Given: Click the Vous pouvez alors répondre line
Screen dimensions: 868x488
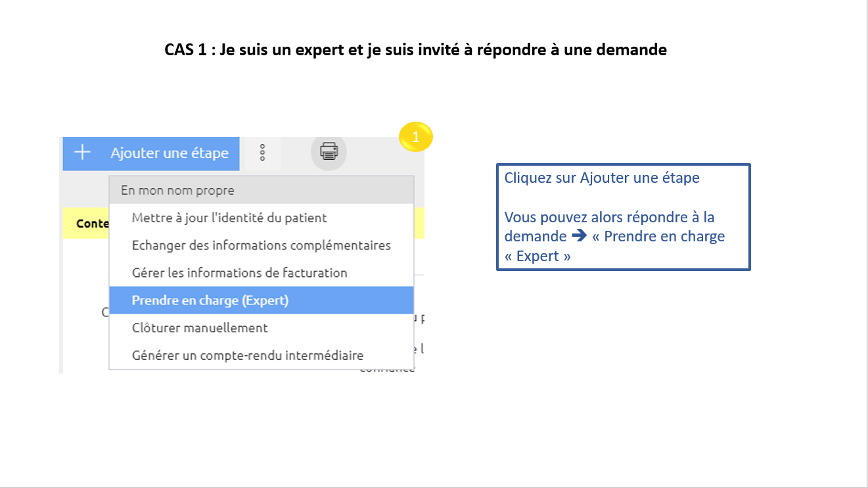Looking at the screenshot, I should pos(609,217).
